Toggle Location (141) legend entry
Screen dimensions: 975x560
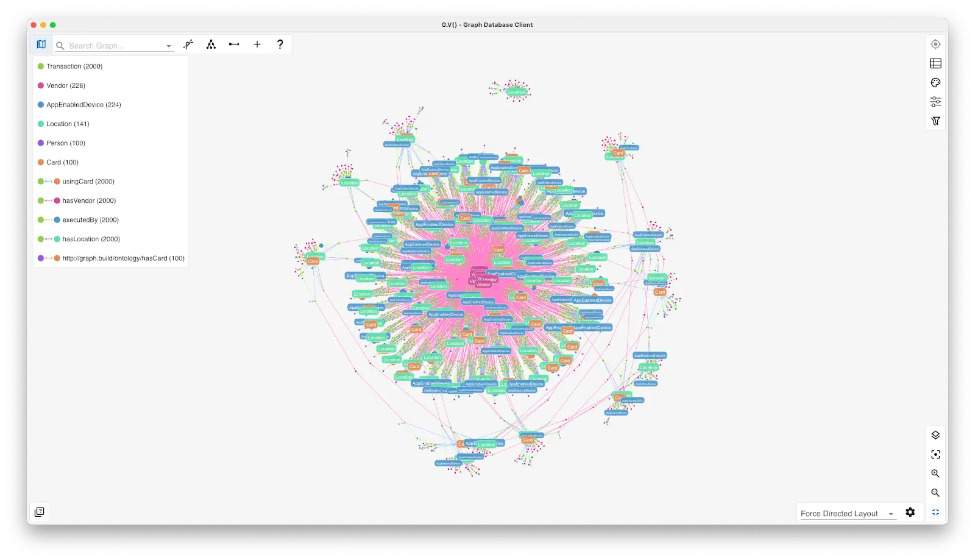63,124
